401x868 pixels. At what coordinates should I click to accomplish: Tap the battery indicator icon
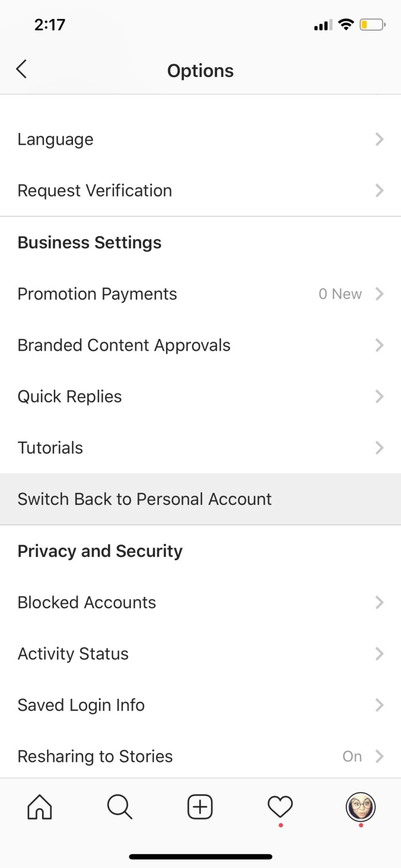[372, 25]
